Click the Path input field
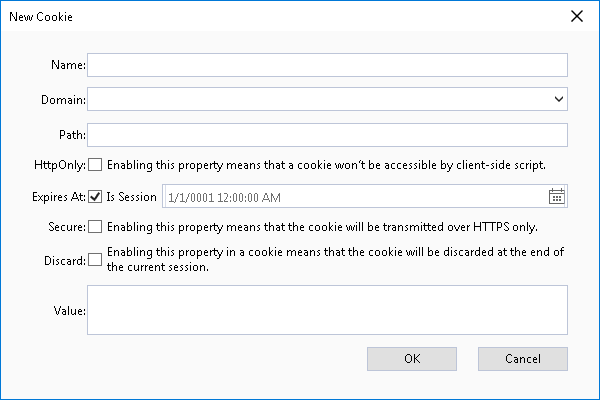The image size is (600, 400). pos(327,134)
